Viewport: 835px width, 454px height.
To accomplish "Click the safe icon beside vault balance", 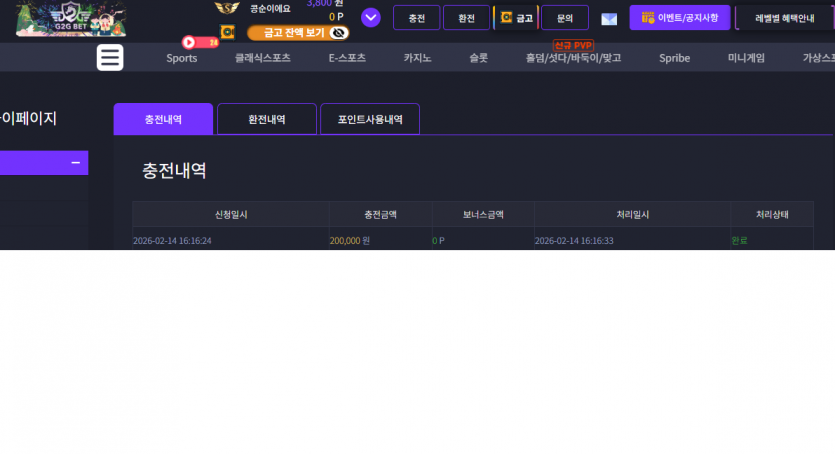I will pyautogui.click(x=227, y=32).
